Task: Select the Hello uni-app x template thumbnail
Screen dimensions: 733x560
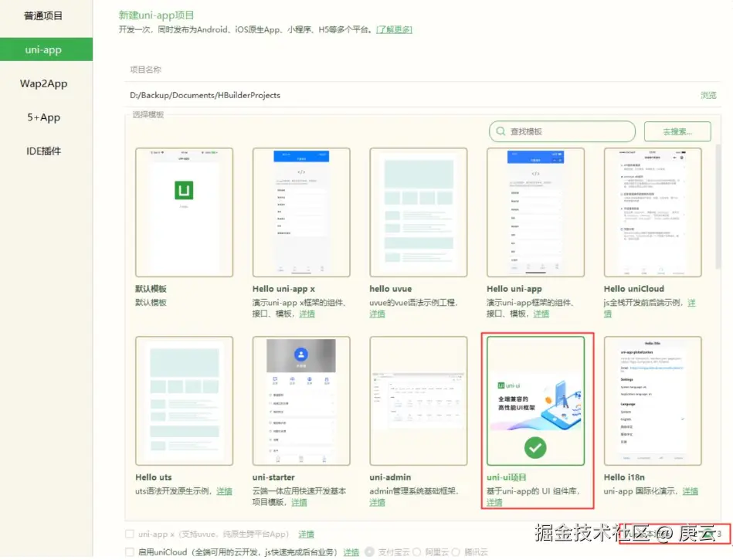Action: (x=301, y=212)
